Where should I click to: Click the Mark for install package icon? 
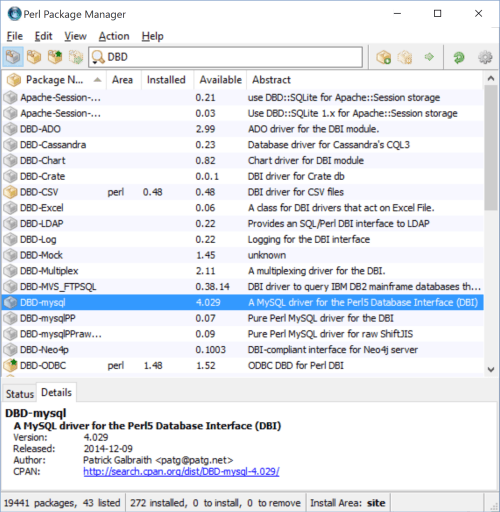coord(383,57)
